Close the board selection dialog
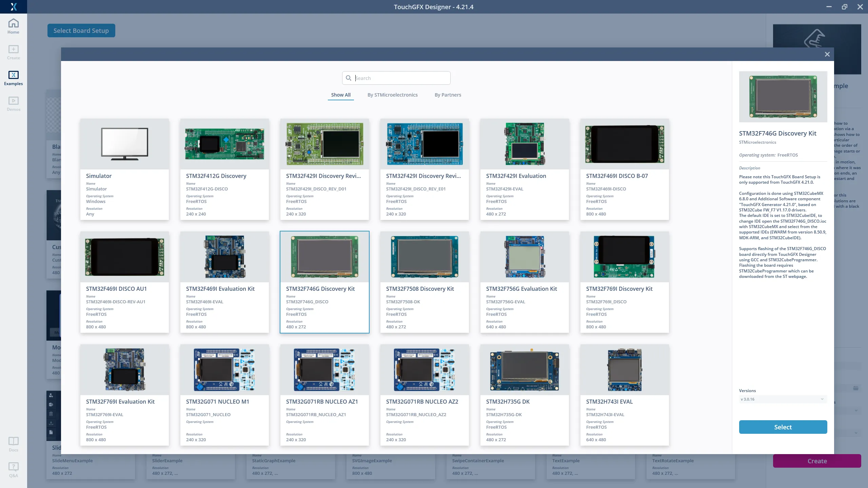 (x=827, y=54)
